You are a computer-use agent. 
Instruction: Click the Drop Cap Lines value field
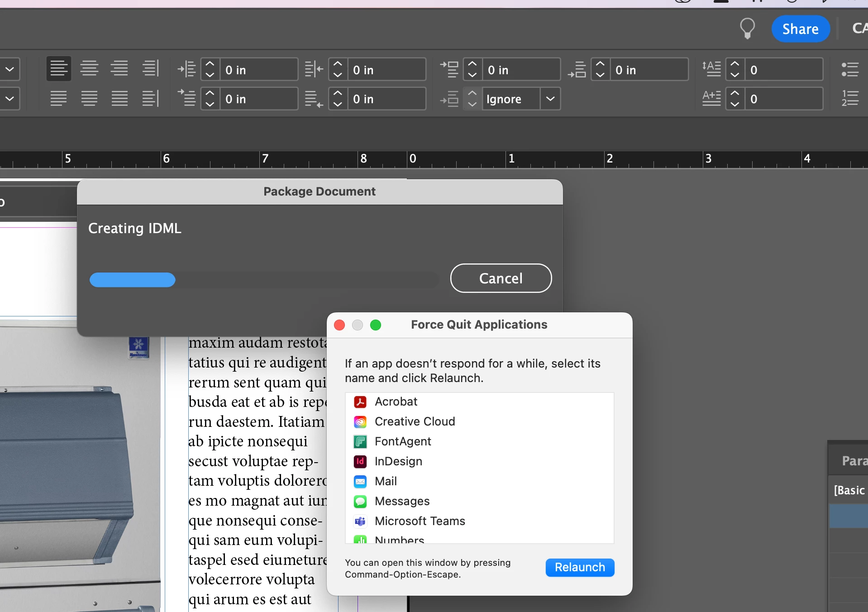784,70
